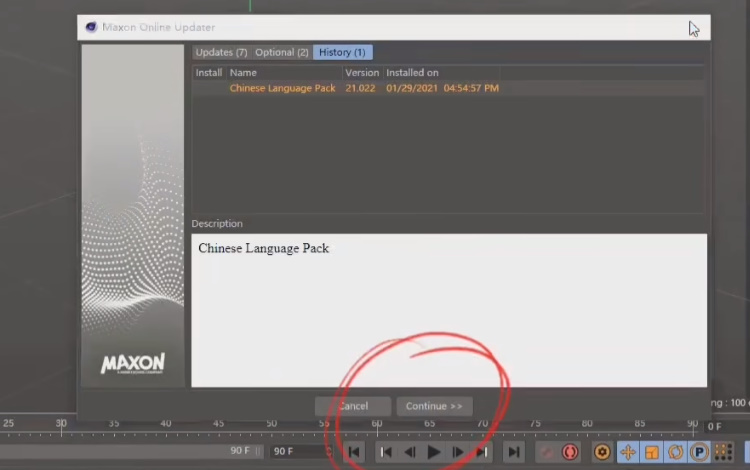Click the 0 F current frame field
Image resolution: width=750 pixels, height=470 pixels.
coord(727,426)
